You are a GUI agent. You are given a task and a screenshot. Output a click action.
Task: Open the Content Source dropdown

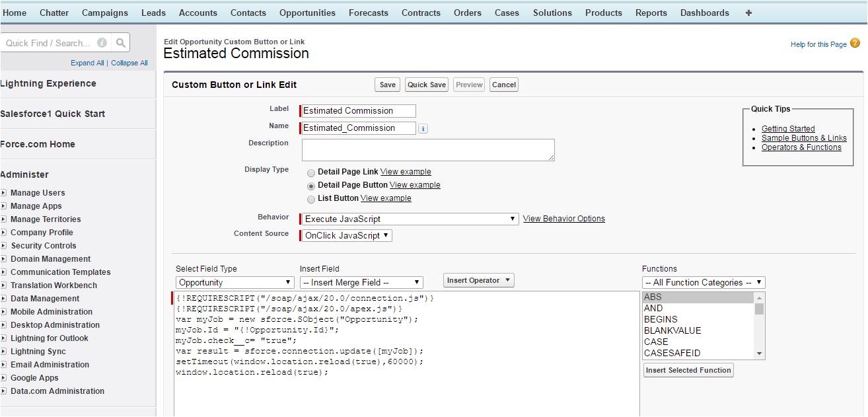(x=347, y=235)
